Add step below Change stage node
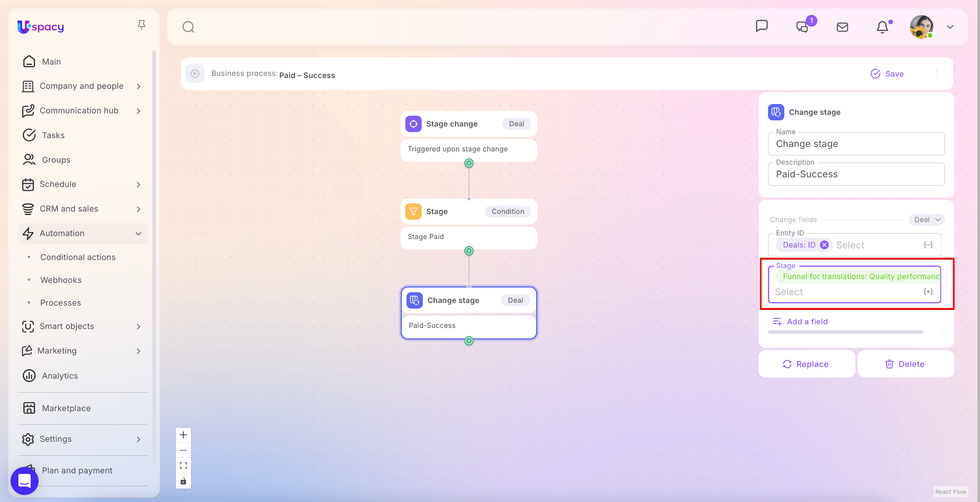This screenshot has height=502, width=980. coord(469,341)
